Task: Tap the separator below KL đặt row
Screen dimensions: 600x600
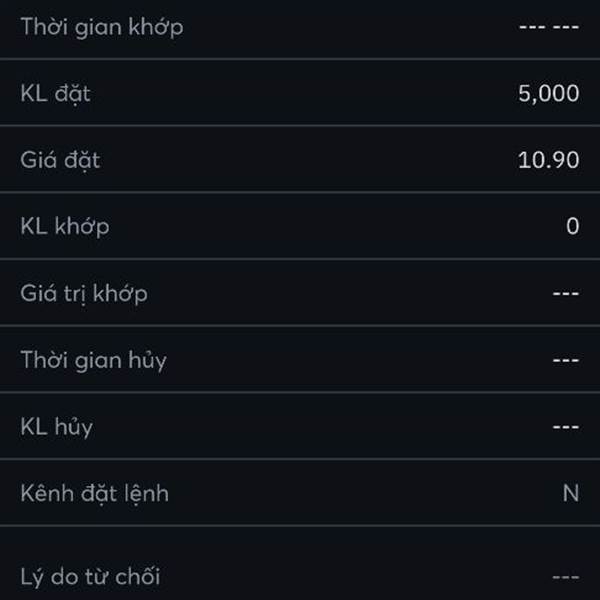Action: click(300, 126)
